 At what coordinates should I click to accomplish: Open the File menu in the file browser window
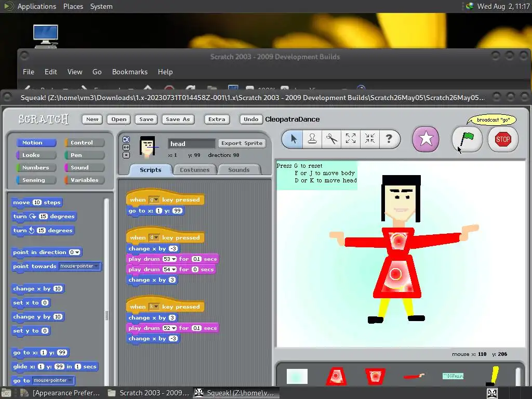(29, 72)
